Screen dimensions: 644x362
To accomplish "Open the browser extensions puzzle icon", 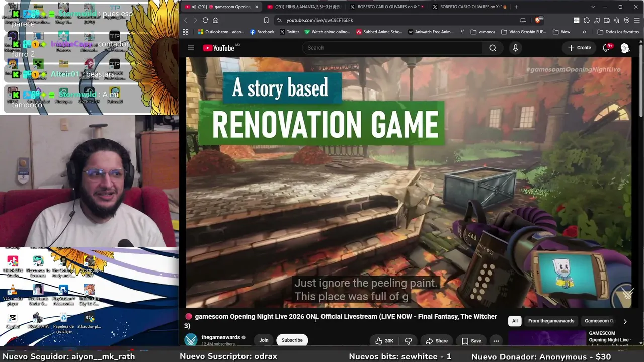I will tap(587, 20).
